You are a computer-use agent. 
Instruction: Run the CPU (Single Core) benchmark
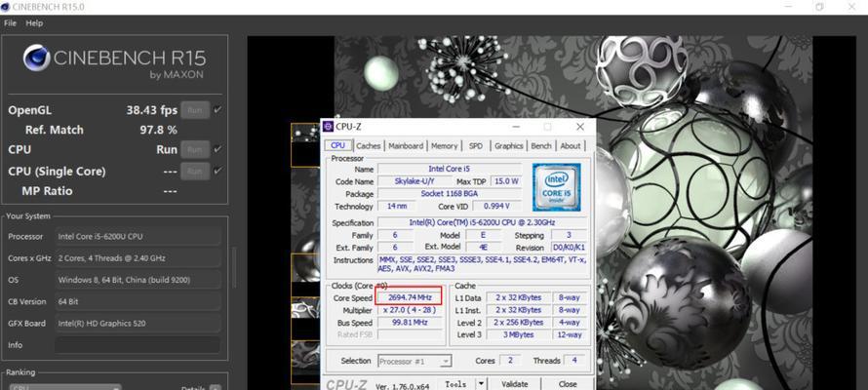tap(195, 171)
